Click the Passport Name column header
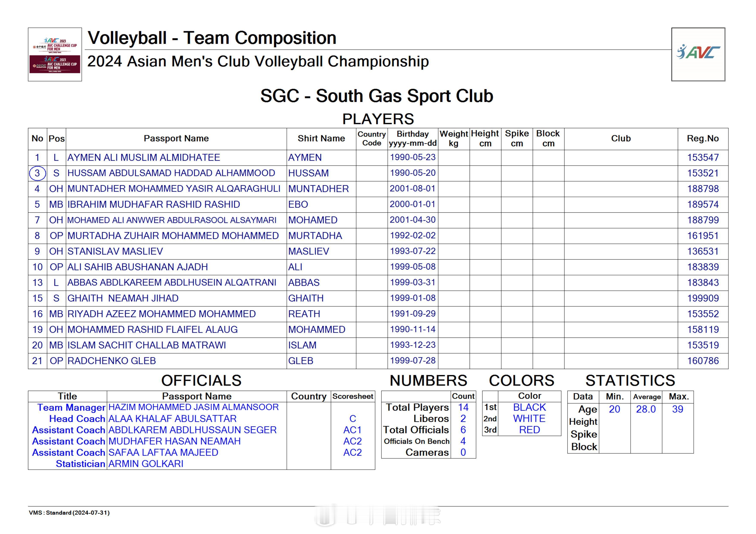The width and height of the screenshot is (756, 534). (x=176, y=139)
